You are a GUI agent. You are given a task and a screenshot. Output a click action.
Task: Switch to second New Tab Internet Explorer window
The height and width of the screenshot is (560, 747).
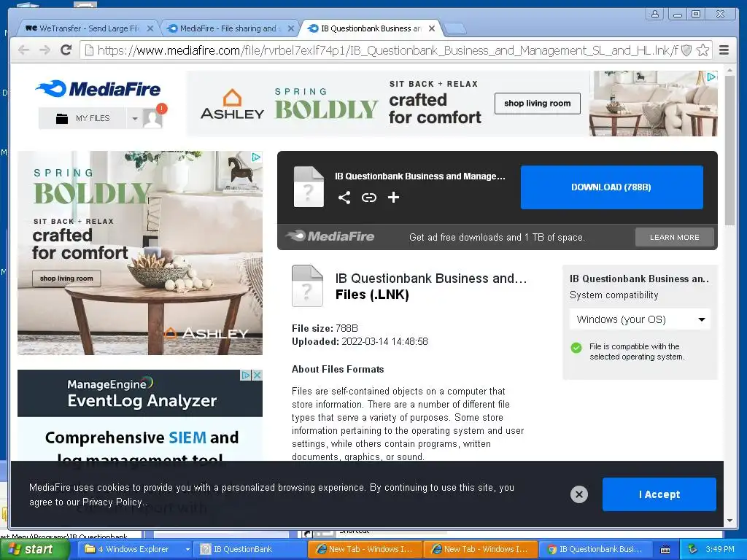tap(480, 549)
